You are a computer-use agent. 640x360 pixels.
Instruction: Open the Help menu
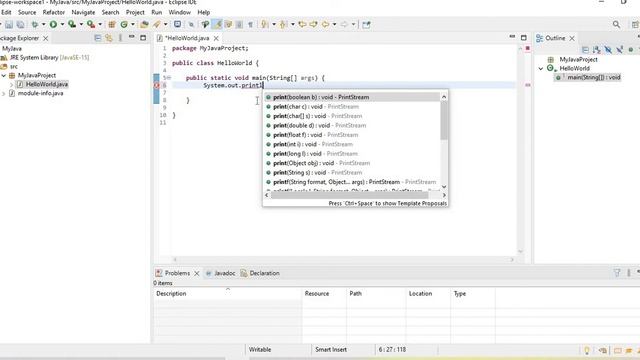coord(204,12)
